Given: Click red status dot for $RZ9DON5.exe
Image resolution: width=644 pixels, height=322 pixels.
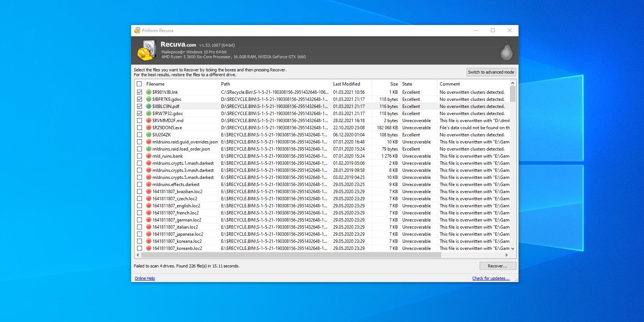Looking at the screenshot, I should 149,127.
